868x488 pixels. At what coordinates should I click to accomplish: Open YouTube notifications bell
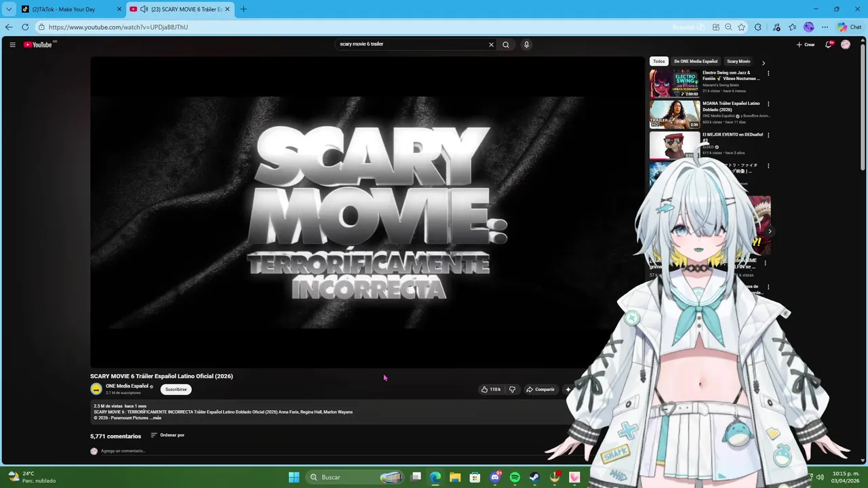(829, 45)
